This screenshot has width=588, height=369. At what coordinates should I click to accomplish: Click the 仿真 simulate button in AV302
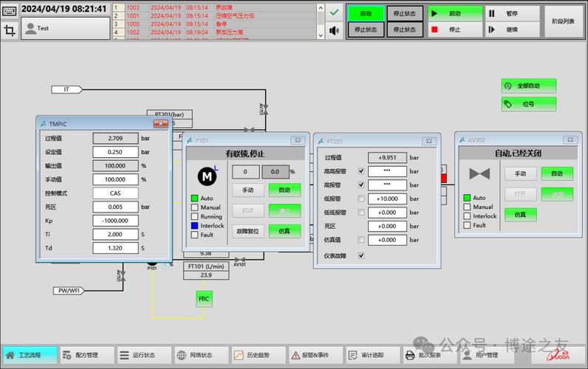click(520, 215)
